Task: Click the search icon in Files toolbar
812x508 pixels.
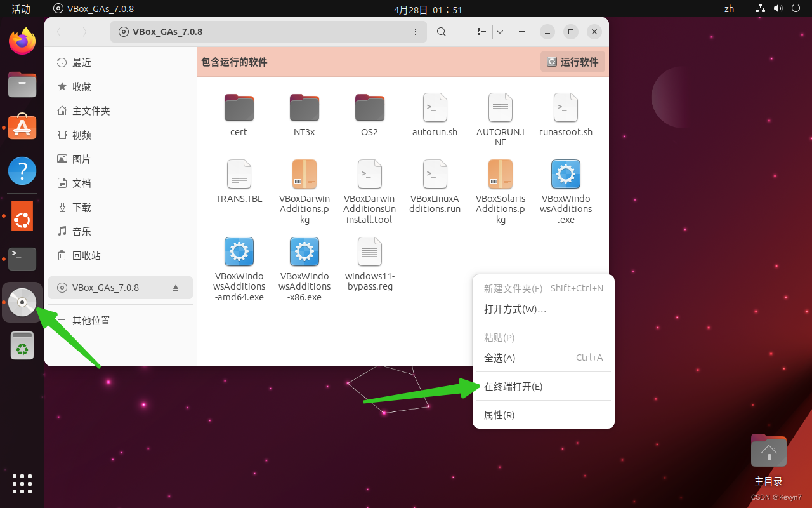Action: pos(442,32)
